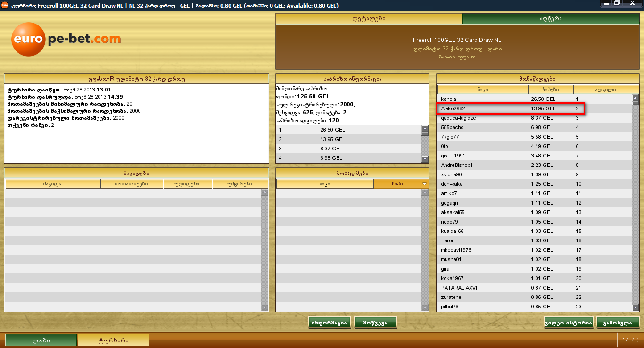This screenshot has height=348, width=644.
Task: Open the აღწერა tab
Action: (x=551, y=19)
